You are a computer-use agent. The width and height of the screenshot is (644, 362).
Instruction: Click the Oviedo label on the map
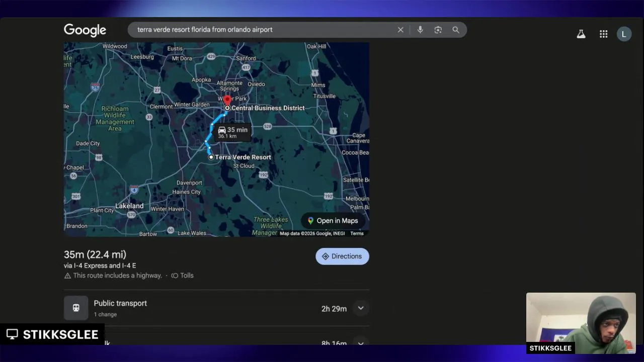click(x=256, y=84)
